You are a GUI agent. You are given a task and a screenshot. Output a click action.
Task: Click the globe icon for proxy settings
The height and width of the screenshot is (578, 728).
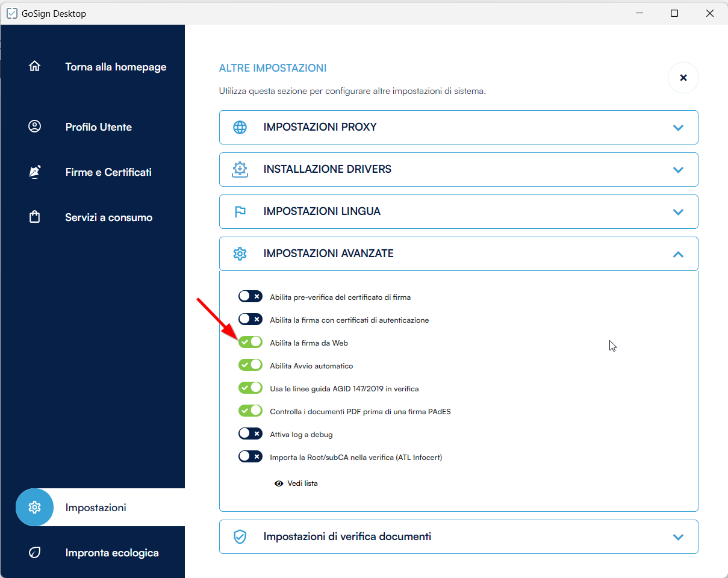point(240,128)
